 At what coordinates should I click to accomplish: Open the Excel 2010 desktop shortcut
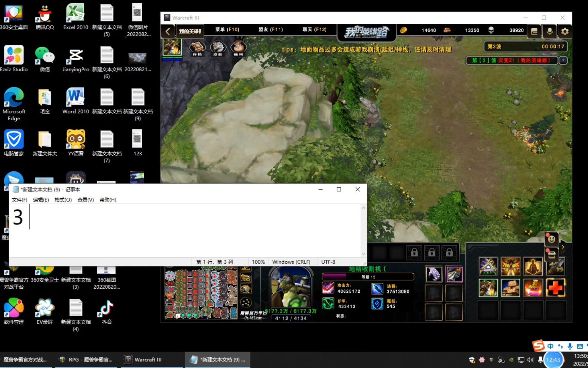coord(76,16)
